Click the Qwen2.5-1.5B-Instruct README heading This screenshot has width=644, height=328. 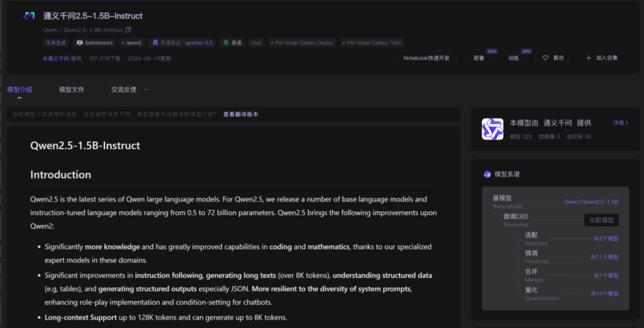[x=85, y=146]
